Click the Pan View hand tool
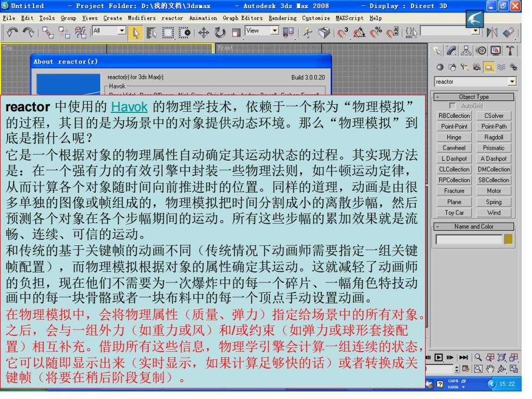532x399 pixels. click(x=490, y=369)
